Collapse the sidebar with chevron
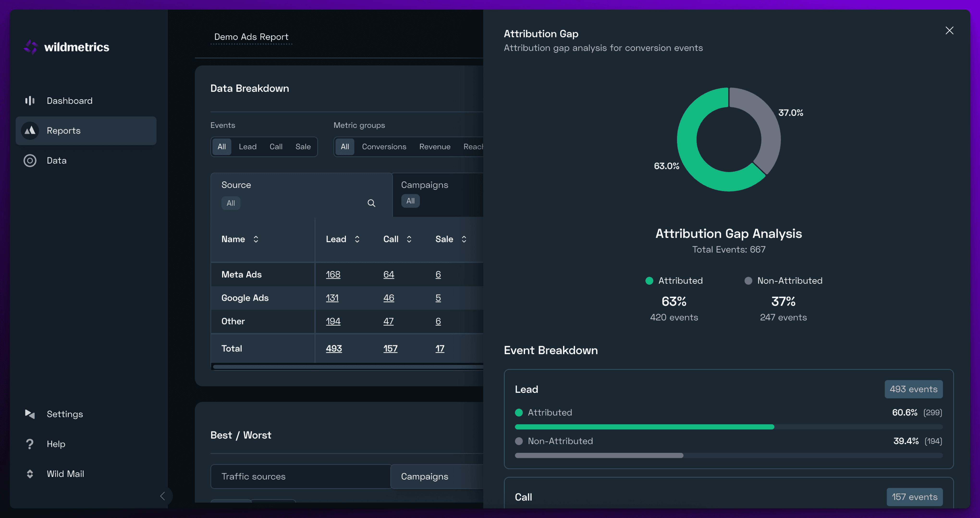Image resolution: width=980 pixels, height=518 pixels. 162,496
